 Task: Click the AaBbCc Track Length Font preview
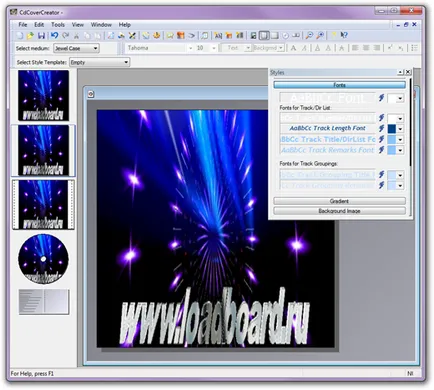(x=328, y=128)
